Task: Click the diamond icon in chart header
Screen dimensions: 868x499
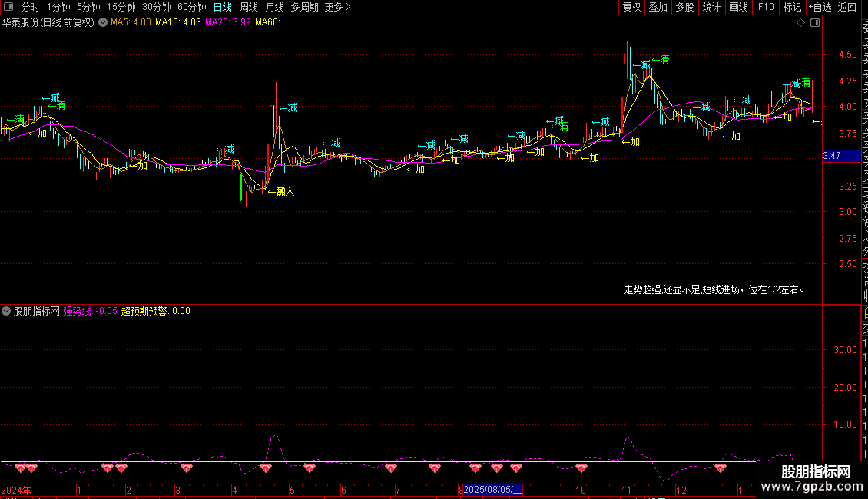Action: pyautogui.click(x=800, y=23)
